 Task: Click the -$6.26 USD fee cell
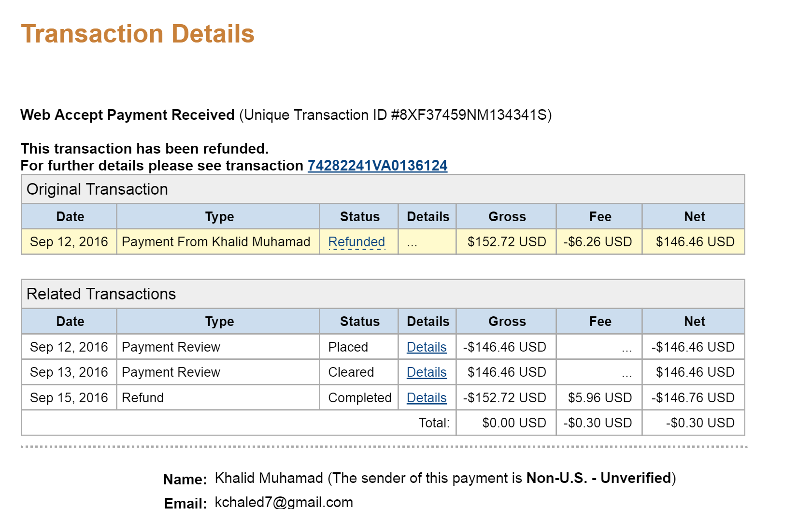click(x=599, y=242)
